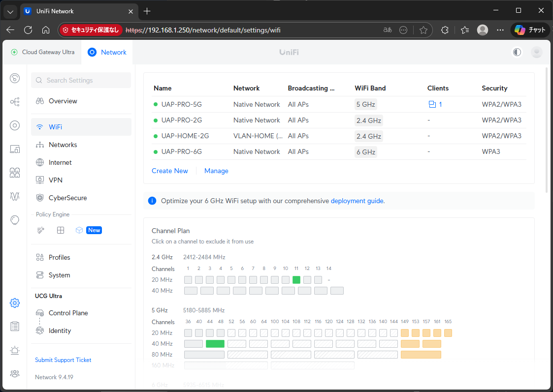Open the browser's three-dot settings menu

pyautogui.click(x=500, y=30)
